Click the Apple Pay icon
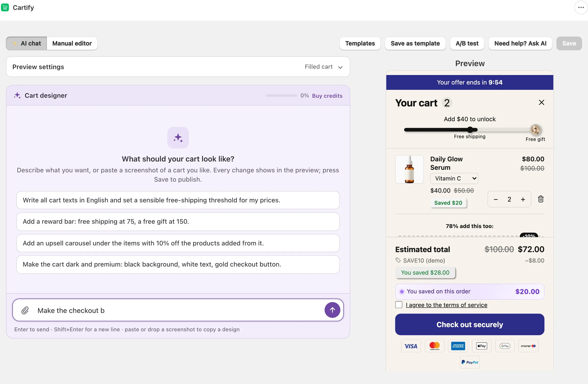This screenshot has height=384, width=588. click(x=481, y=346)
